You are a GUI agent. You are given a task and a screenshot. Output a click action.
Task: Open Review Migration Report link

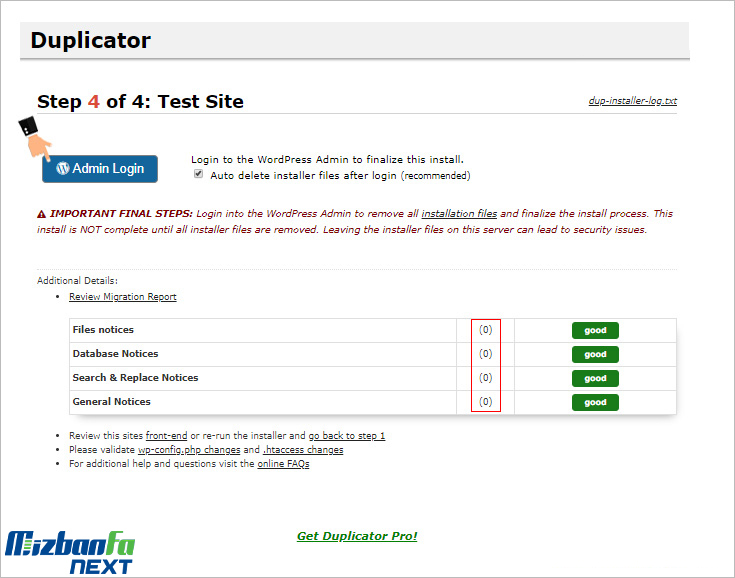coord(123,297)
